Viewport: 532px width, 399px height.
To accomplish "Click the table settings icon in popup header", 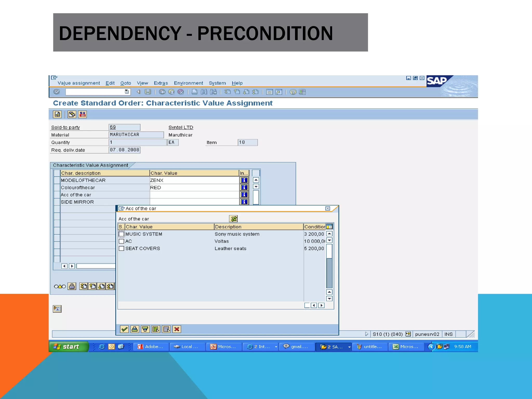I will point(329,227).
